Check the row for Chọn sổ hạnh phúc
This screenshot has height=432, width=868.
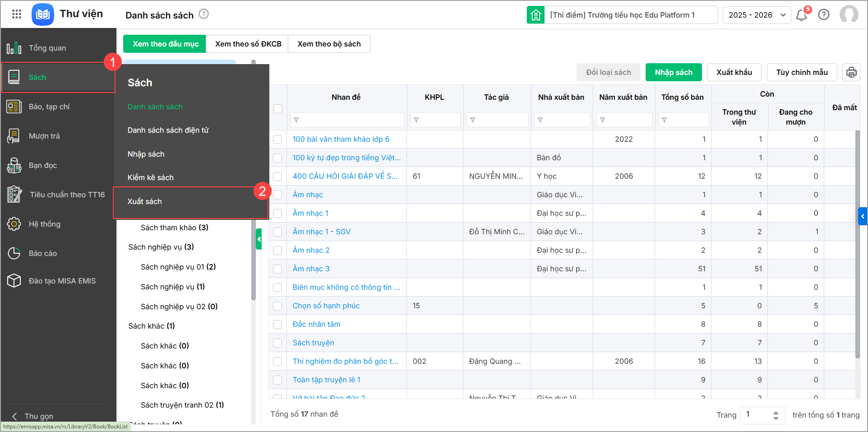278,306
